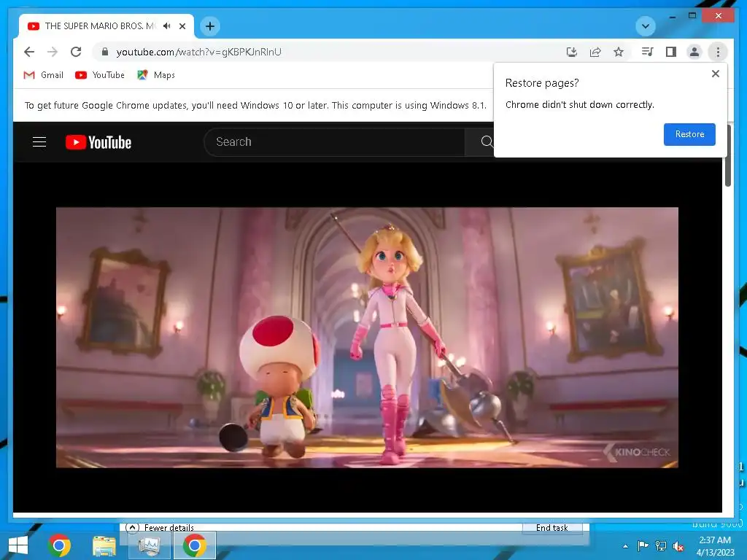Go back using the browser back arrow
The height and width of the screenshot is (560, 747).
(x=29, y=52)
